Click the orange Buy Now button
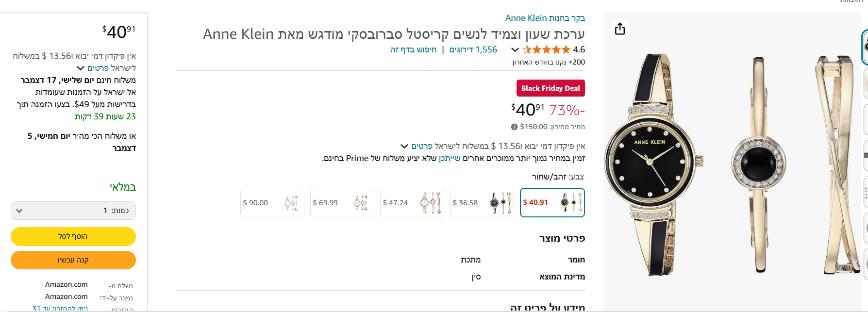The width and height of the screenshot is (868, 312). (x=73, y=260)
